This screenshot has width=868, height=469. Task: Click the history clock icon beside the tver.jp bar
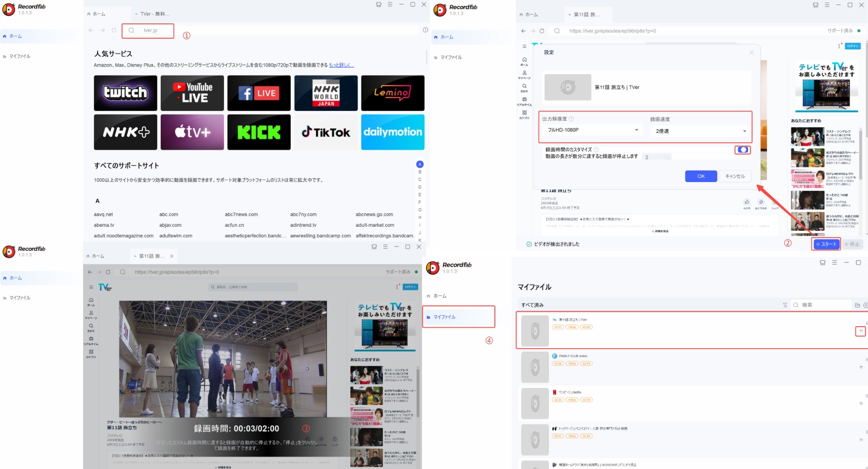pyautogui.click(x=425, y=30)
